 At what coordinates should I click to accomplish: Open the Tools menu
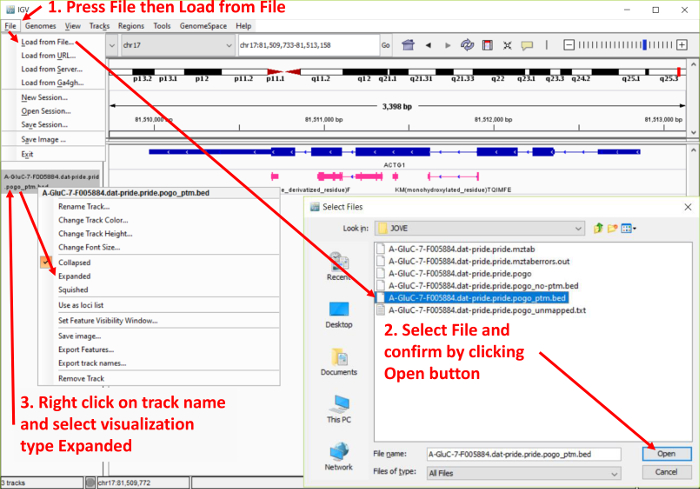[x=162, y=26]
